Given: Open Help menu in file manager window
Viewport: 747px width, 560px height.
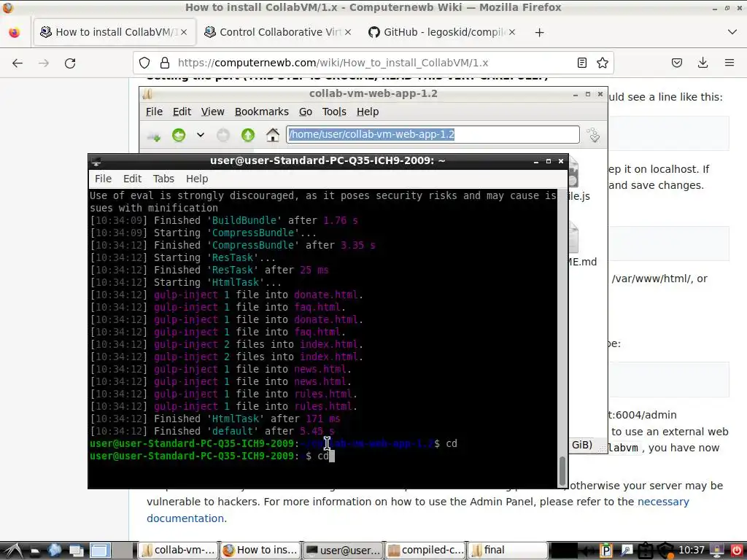Looking at the screenshot, I should coord(368,112).
